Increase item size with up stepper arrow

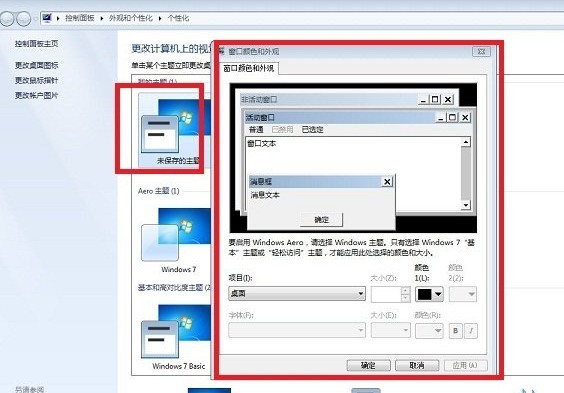pos(406,290)
